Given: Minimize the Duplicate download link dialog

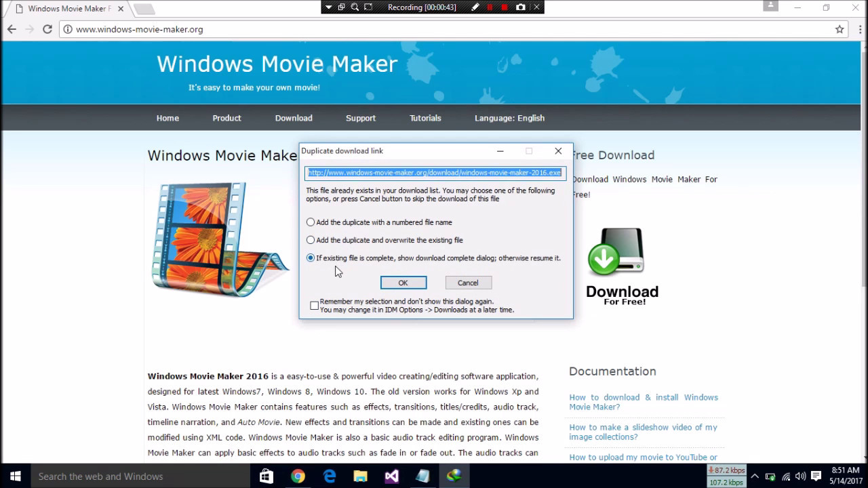Looking at the screenshot, I should coord(500,151).
